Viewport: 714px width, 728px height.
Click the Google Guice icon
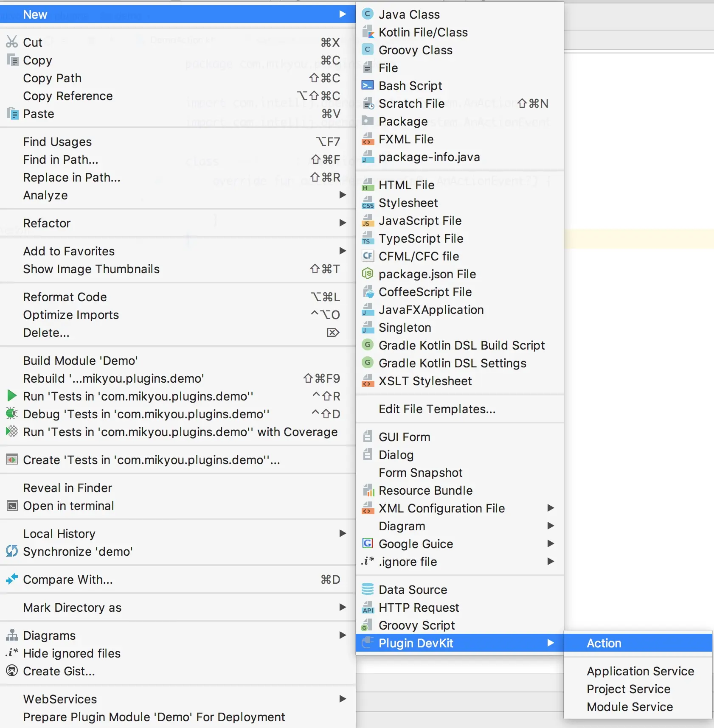368,543
